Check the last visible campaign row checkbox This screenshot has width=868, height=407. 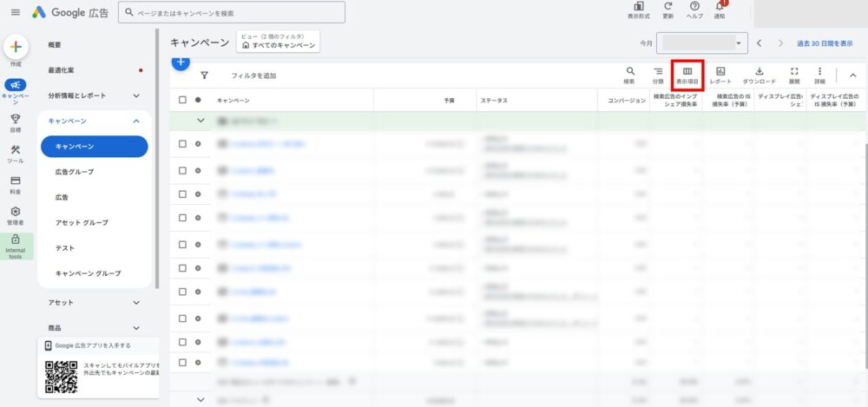[x=182, y=361]
